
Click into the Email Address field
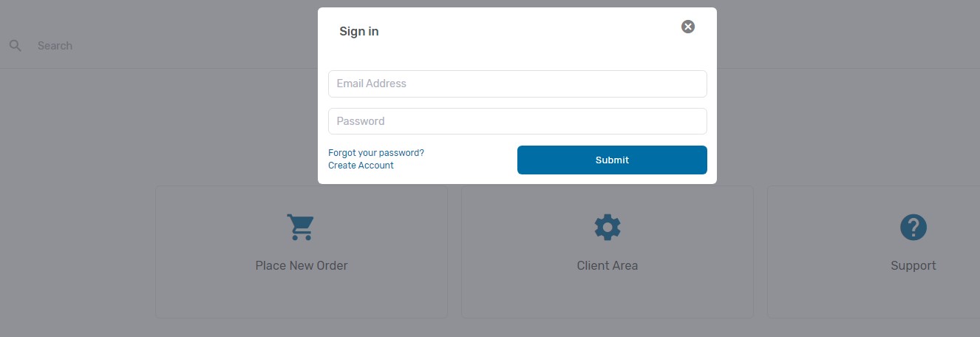517,84
